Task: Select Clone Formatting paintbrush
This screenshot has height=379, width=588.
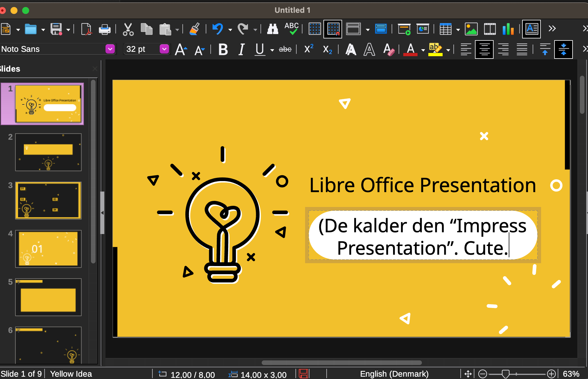Action: pos(194,29)
